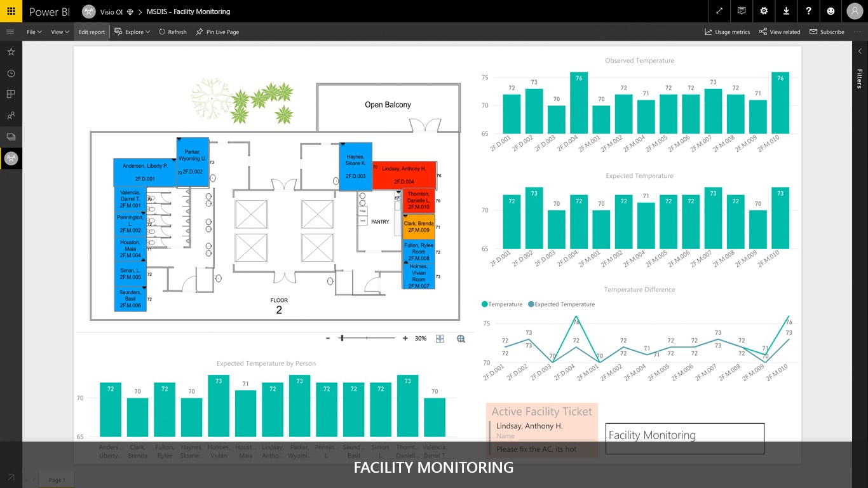Open more options ellipsis in toolbar
The height and width of the screenshot is (488, 868).
click(857, 32)
